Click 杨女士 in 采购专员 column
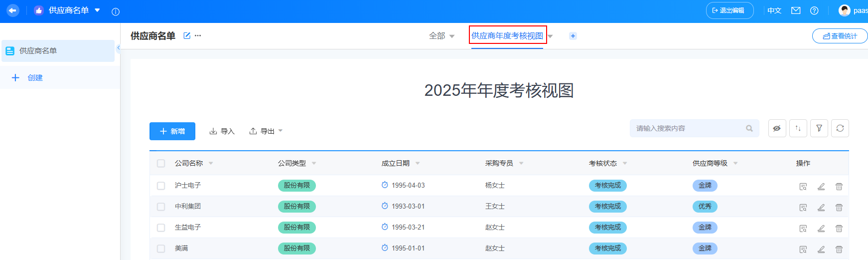Screen dimensions: 868x260 click(x=495, y=186)
